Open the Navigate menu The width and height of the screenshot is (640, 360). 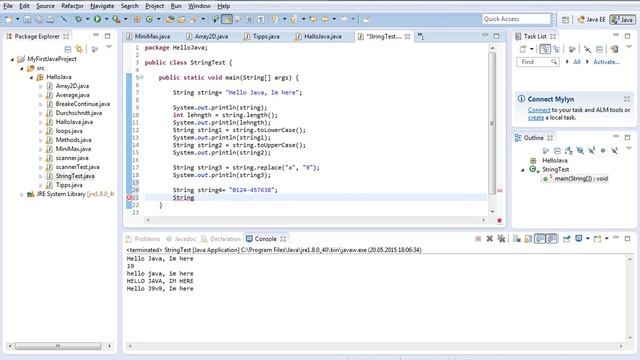tap(102, 6)
